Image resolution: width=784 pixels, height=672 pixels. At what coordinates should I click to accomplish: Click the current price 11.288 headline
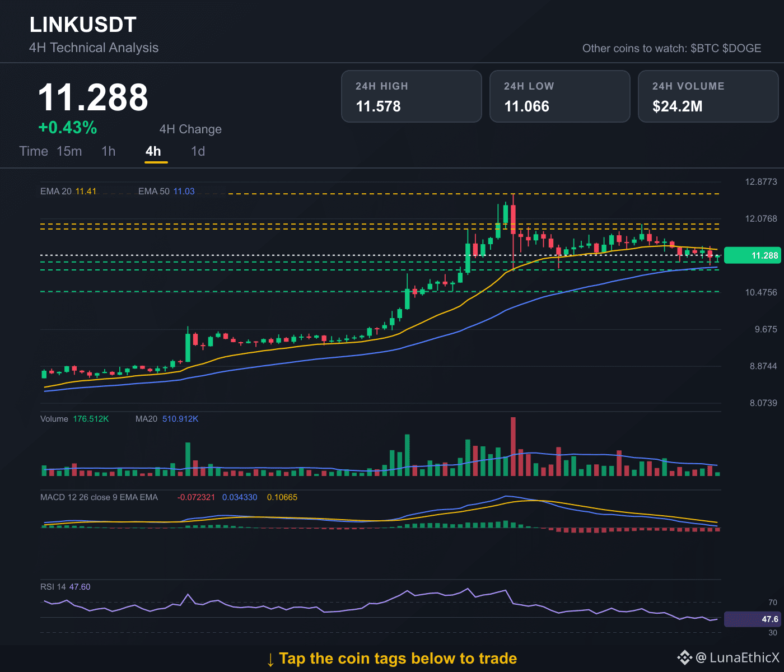[93, 97]
